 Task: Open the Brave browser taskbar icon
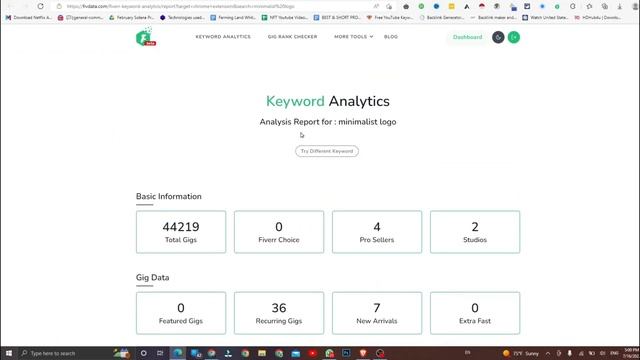click(363, 353)
